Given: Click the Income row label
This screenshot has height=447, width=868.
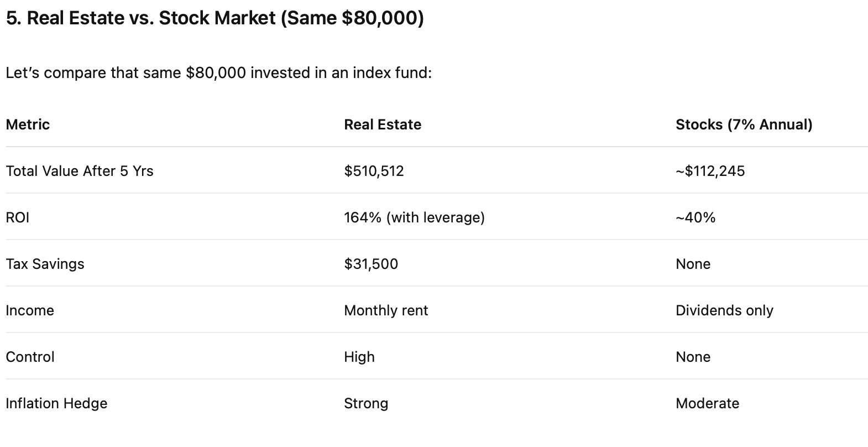Looking at the screenshot, I should pyautogui.click(x=30, y=310).
